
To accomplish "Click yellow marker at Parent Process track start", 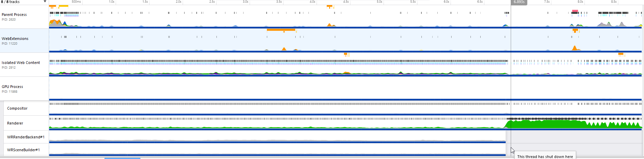I will click(64, 6).
